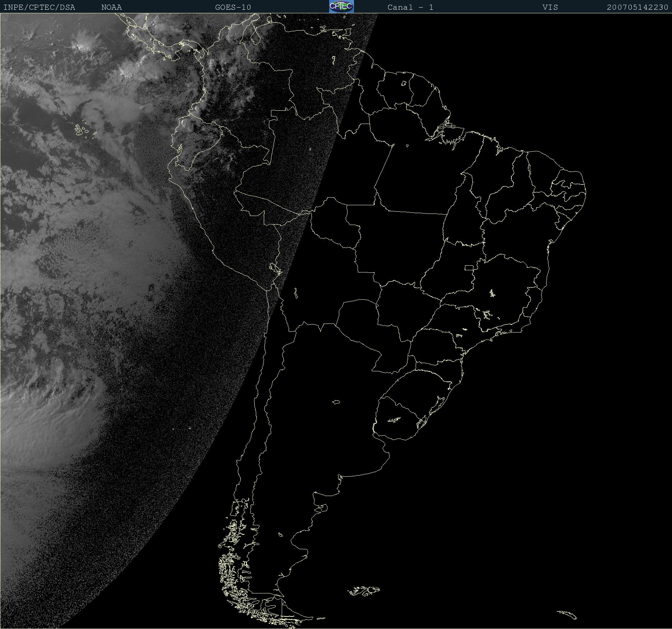Screen dimensions: 672x629
Task: Click the CPTEC logo in header
Action: 341,6
